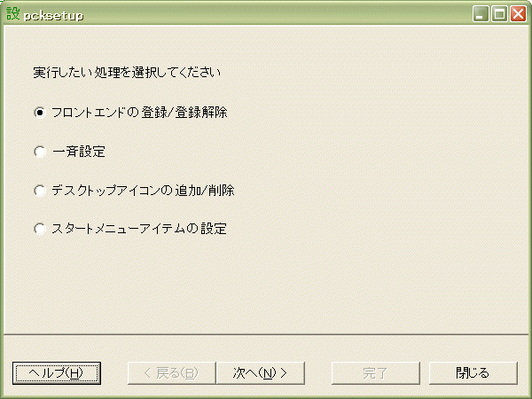Viewport: 532px width, 399px height.
Task: Choose the 一斉設定 radio option
Action: tap(40, 152)
